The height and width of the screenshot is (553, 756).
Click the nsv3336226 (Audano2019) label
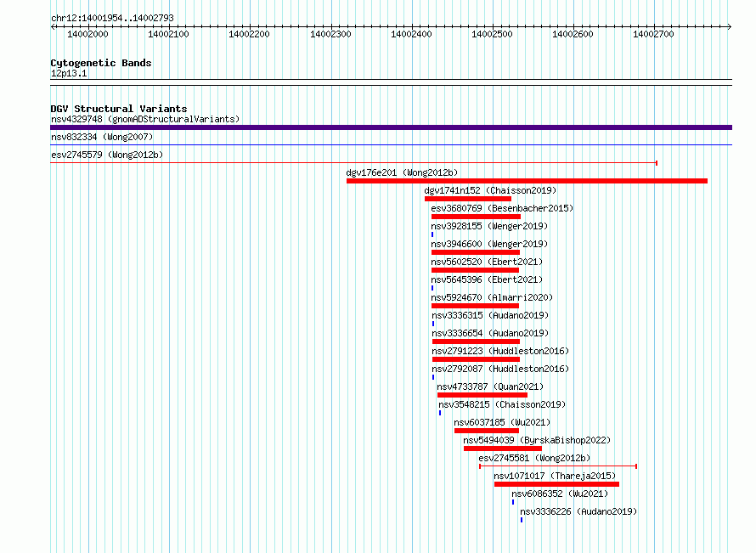point(578,511)
